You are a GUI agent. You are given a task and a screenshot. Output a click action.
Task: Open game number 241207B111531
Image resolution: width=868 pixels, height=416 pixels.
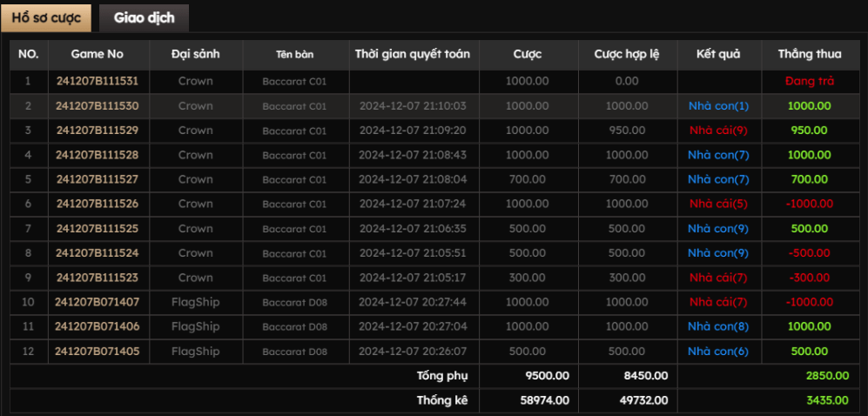point(97,81)
